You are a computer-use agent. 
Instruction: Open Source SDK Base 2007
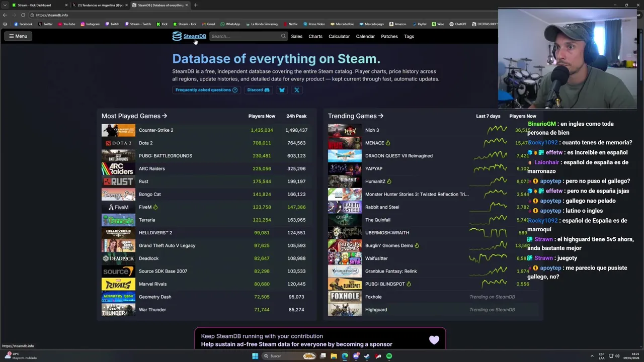coord(163,271)
